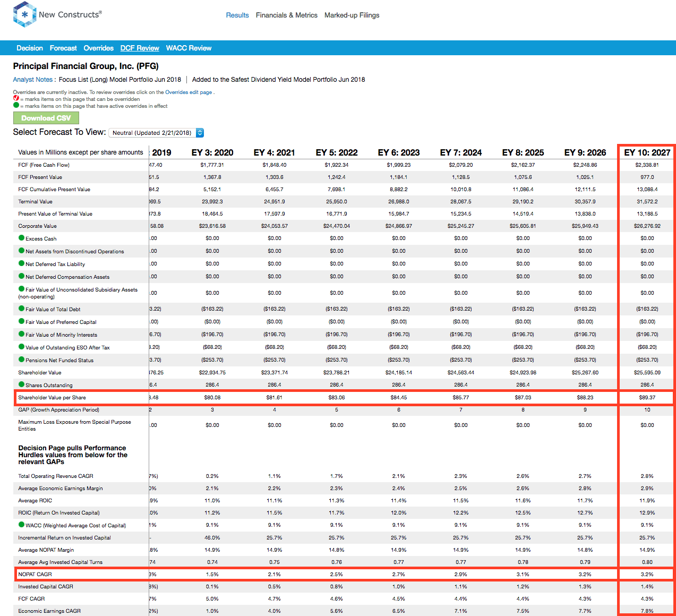Click the EY 10: 2027 column header
This screenshot has width=676, height=616.
[647, 152]
